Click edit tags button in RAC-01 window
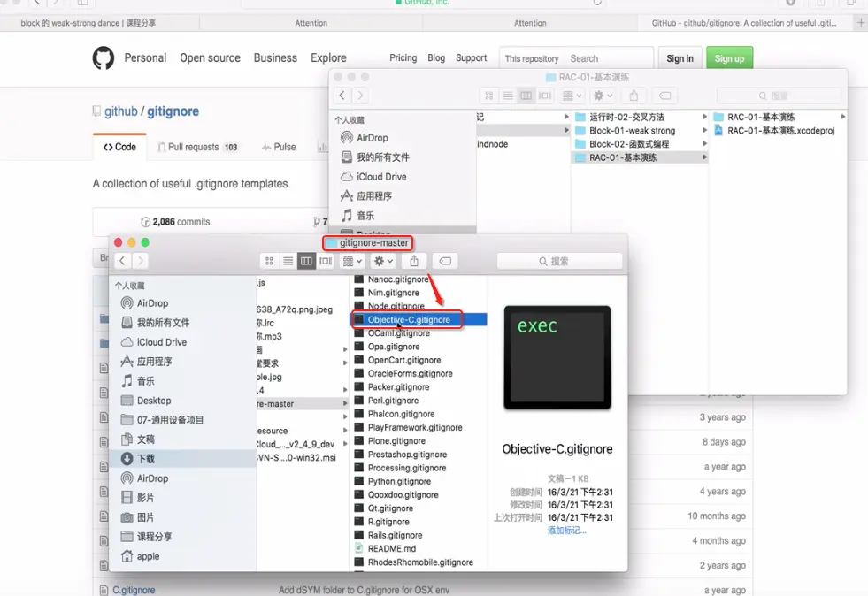This screenshot has width=868, height=596. point(664,96)
